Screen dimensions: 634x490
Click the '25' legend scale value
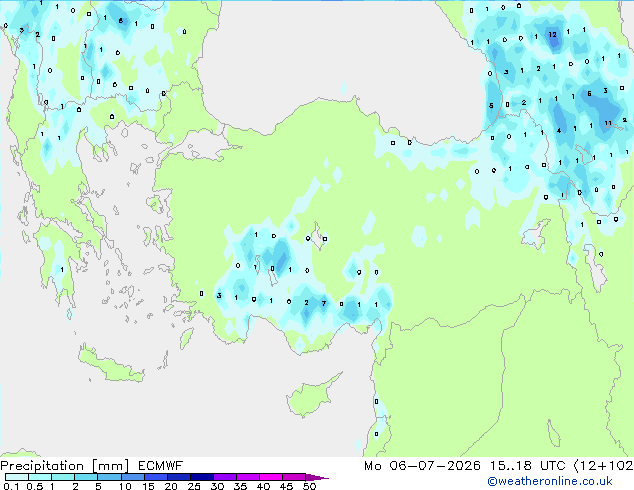194,486
